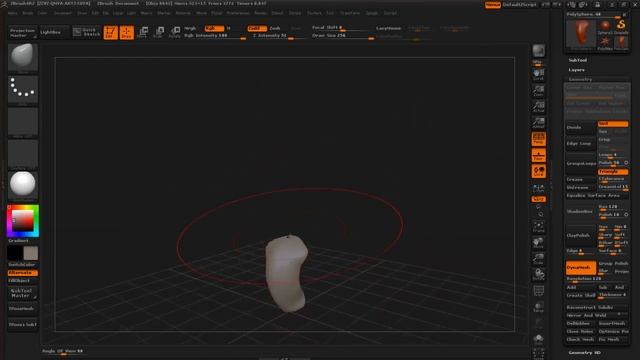This screenshot has width=640, height=360.
Task: Toggle the Floor grid icon
Action: [x=538, y=155]
